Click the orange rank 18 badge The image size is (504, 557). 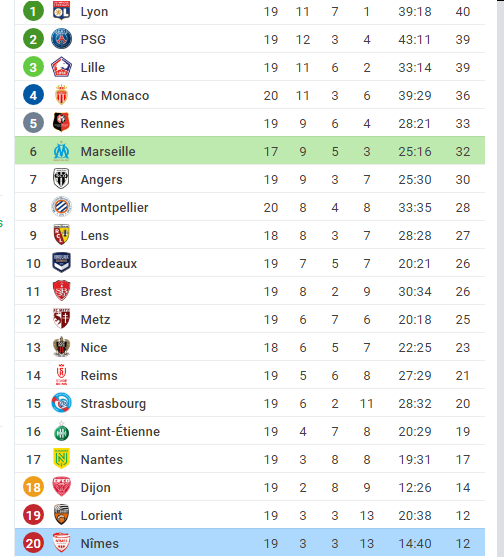(33, 487)
